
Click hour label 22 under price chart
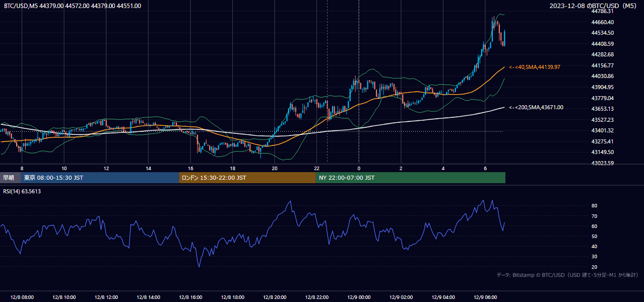[x=316, y=168]
